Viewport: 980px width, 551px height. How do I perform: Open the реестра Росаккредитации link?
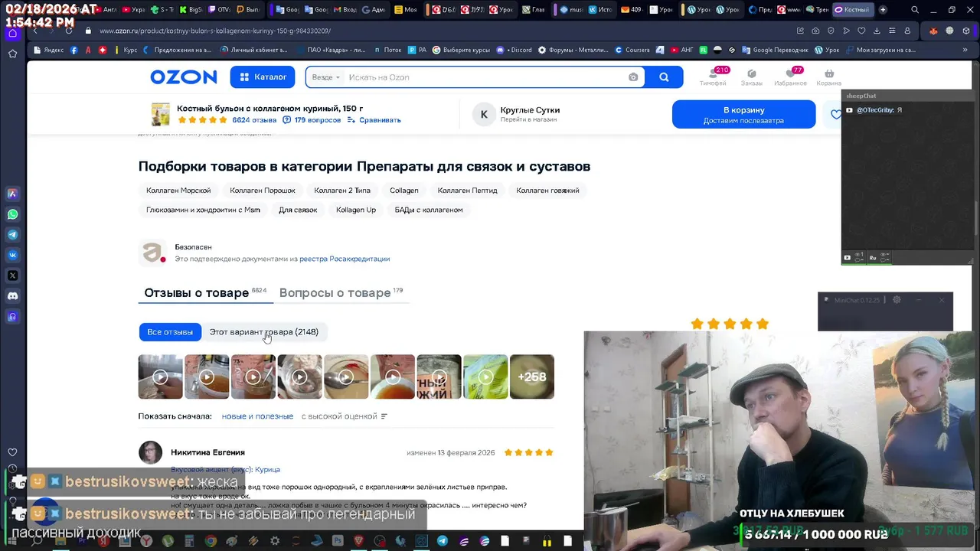click(x=345, y=259)
